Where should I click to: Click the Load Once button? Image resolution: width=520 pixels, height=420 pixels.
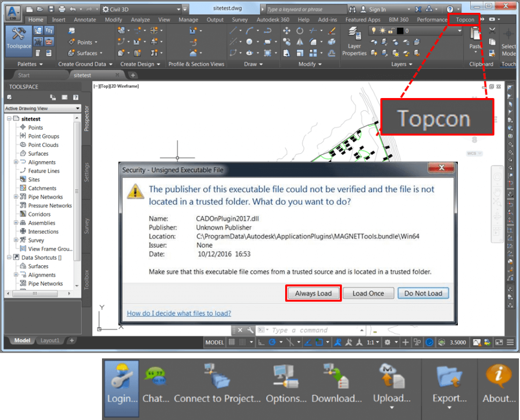coord(368,294)
